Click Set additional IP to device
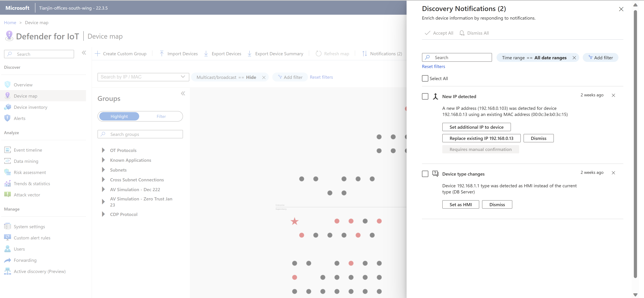The image size is (644, 298). [x=476, y=127]
